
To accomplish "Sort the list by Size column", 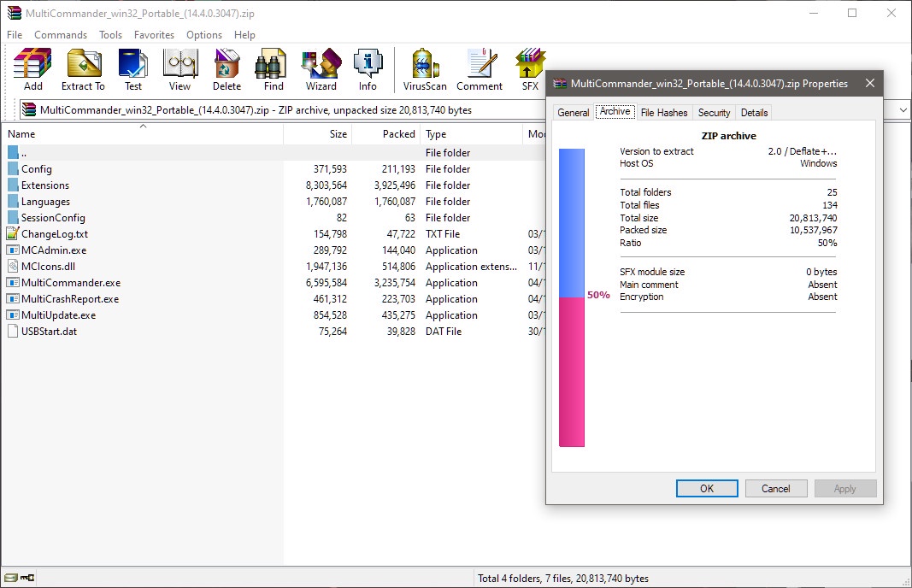I will click(318, 134).
